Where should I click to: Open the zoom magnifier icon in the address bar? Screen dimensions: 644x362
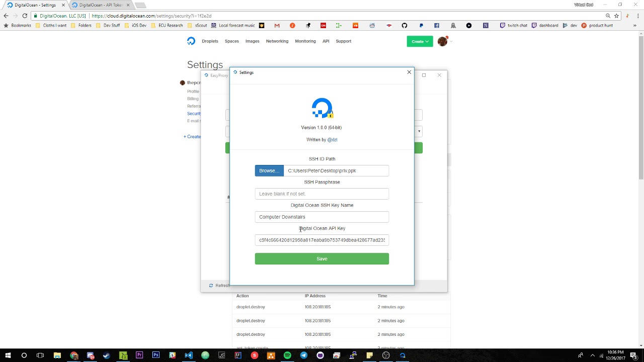(x=608, y=16)
